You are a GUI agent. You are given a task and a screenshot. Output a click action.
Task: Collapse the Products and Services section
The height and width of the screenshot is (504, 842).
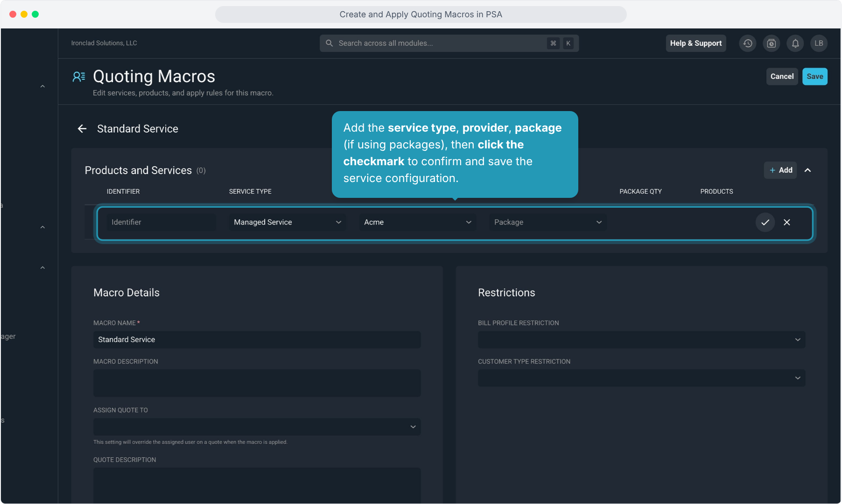pyautogui.click(x=808, y=170)
